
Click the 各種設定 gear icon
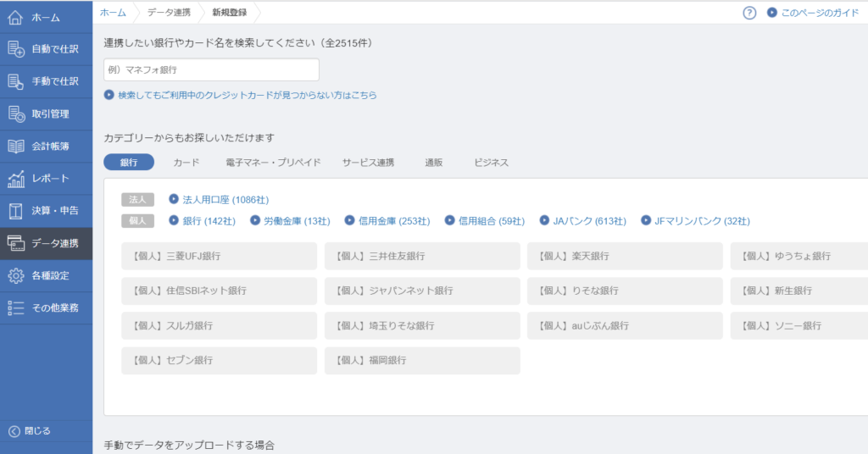coord(15,275)
